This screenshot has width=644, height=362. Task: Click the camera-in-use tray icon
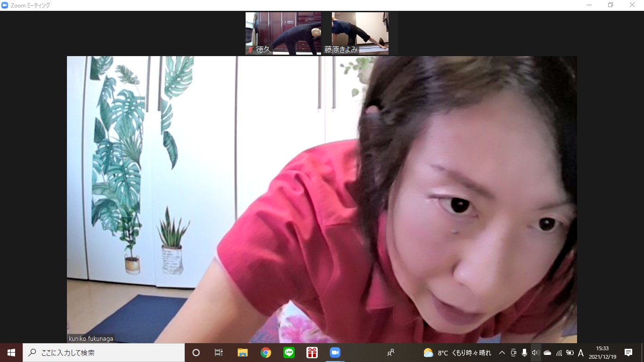click(513, 353)
